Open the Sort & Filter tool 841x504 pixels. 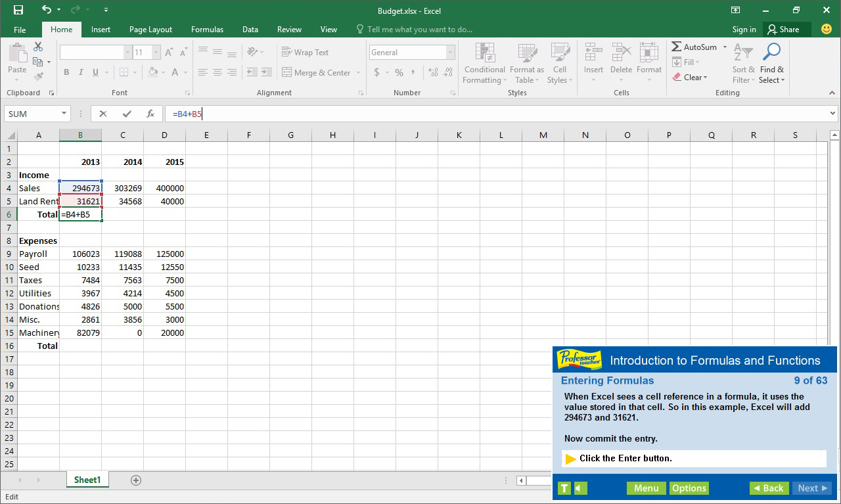(x=742, y=62)
